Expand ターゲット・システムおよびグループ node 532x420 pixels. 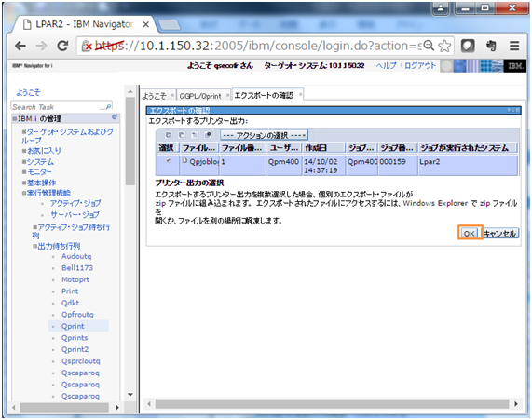[x=24, y=131]
